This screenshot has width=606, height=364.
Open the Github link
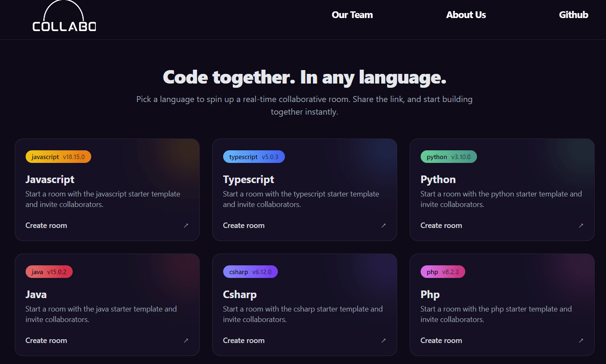573,15
